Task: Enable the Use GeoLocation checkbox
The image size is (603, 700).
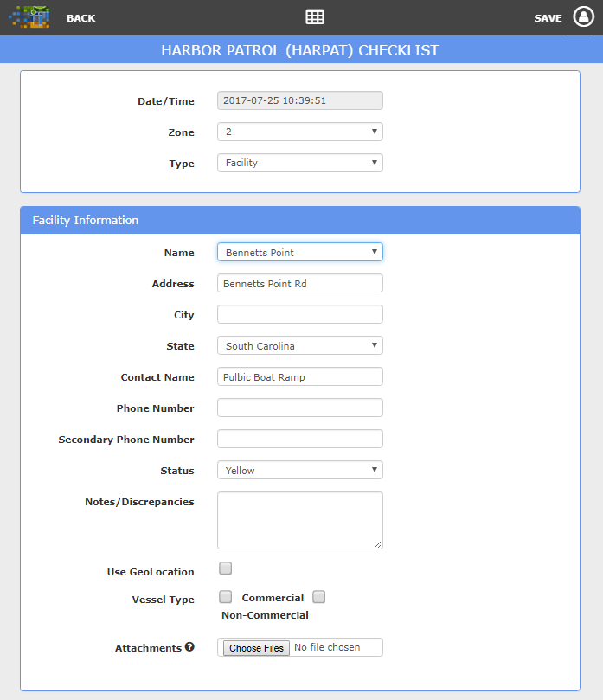Action: pyautogui.click(x=226, y=568)
